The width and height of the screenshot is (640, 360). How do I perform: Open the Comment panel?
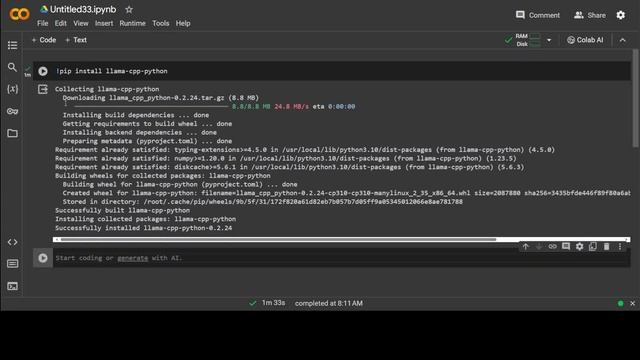click(x=538, y=15)
